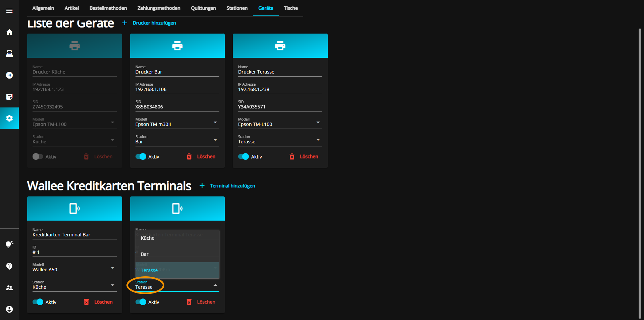The height and width of the screenshot is (320, 644).
Task: Switch to the Allgemein tab
Action: [x=43, y=8]
